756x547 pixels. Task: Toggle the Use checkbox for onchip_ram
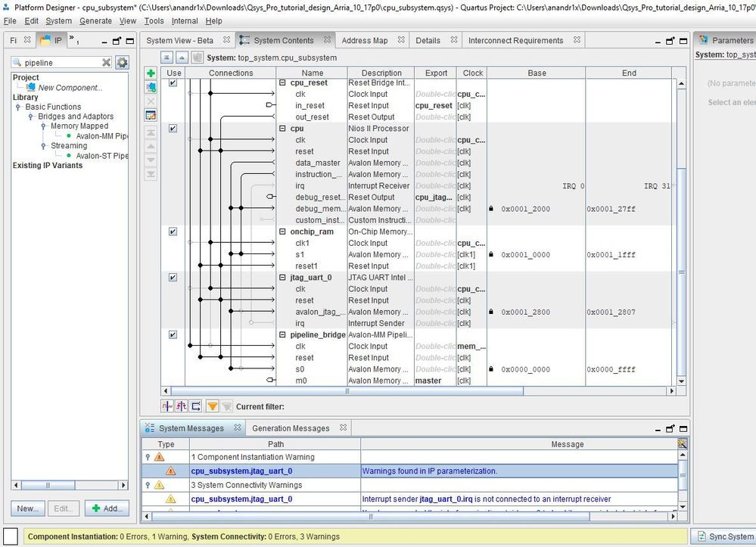[x=173, y=232]
